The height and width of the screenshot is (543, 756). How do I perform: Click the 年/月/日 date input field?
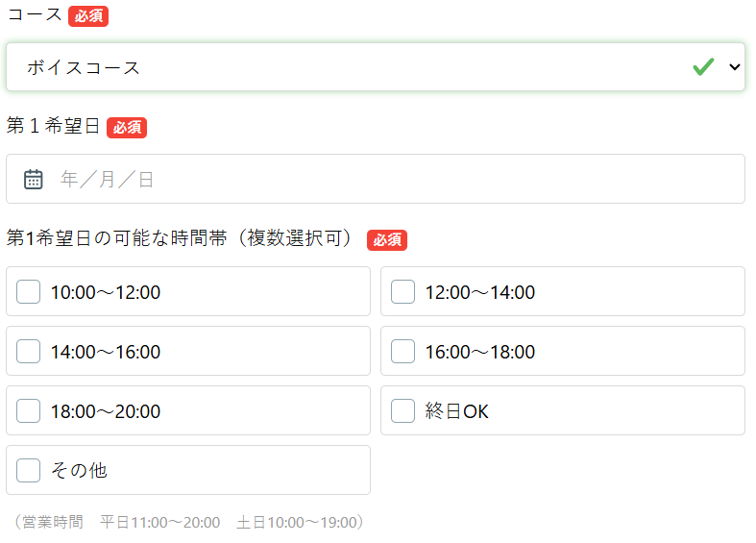(384, 180)
